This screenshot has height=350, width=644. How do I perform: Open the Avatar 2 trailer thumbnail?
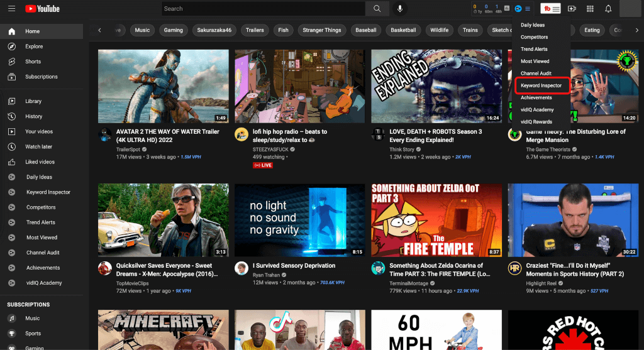click(x=164, y=87)
